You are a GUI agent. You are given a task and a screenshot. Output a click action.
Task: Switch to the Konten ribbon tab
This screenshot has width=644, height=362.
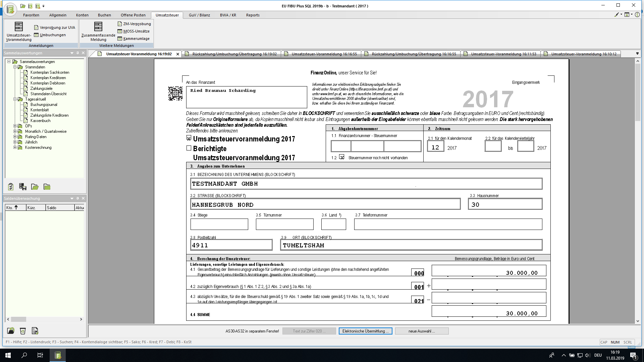pos(82,15)
